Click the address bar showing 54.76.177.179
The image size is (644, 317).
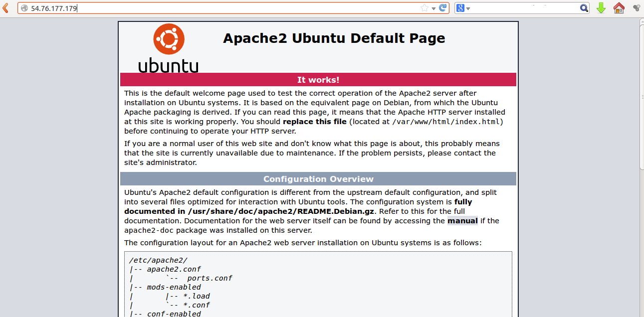224,8
